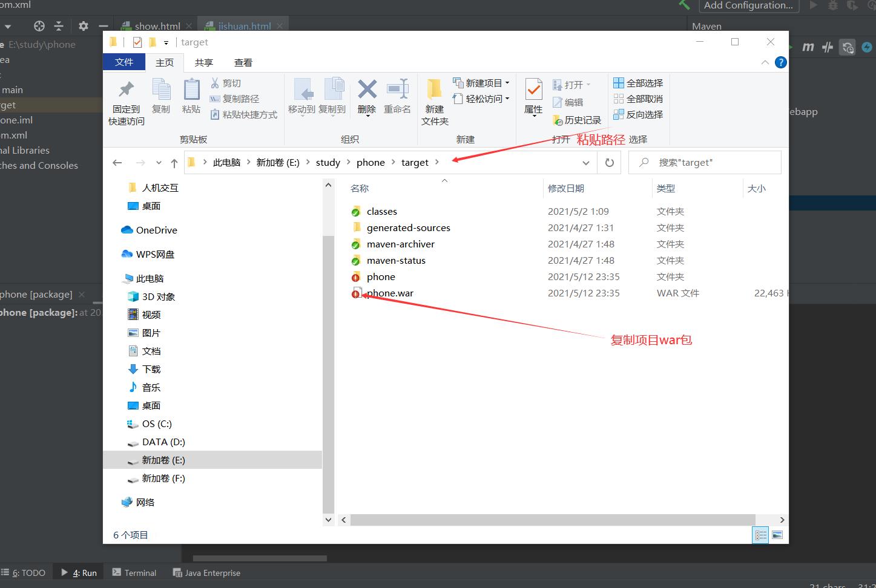The image size is (876, 588).
Task: Click the 'phone' breadcrumb in address bar
Action: [x=370, y=163]
